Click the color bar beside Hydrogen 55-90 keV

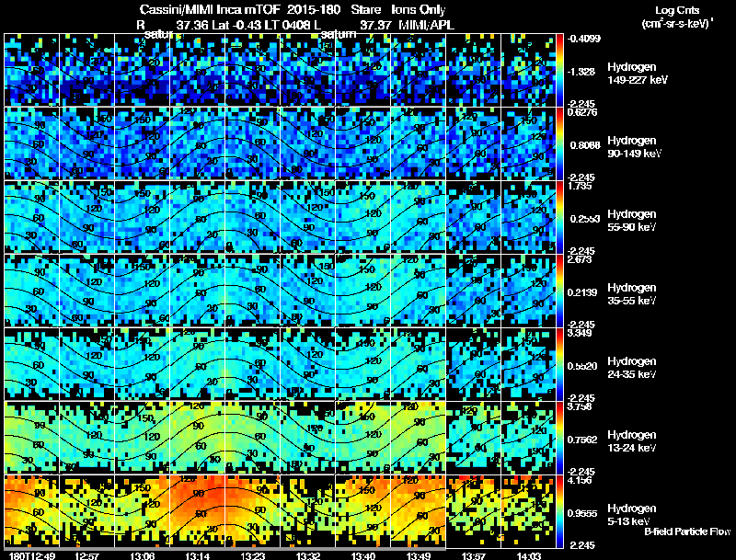[559, 217]
